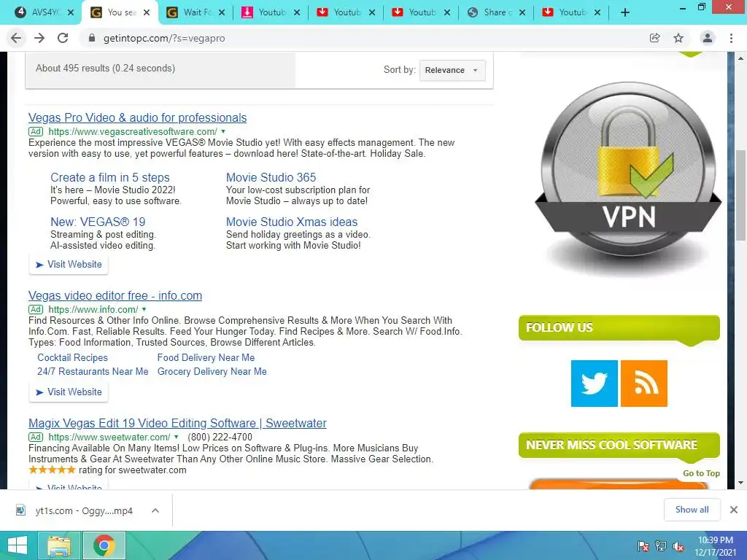Screen dimensions: 747x560
Task: Share this page from address bar
Action: [x=655, y=38]
